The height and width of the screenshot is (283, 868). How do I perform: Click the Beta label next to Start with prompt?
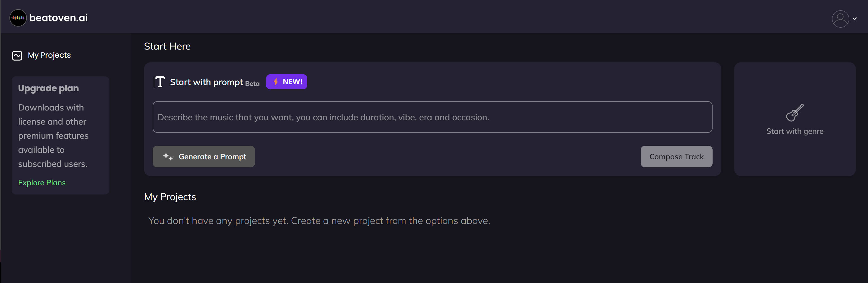(252, 84)
